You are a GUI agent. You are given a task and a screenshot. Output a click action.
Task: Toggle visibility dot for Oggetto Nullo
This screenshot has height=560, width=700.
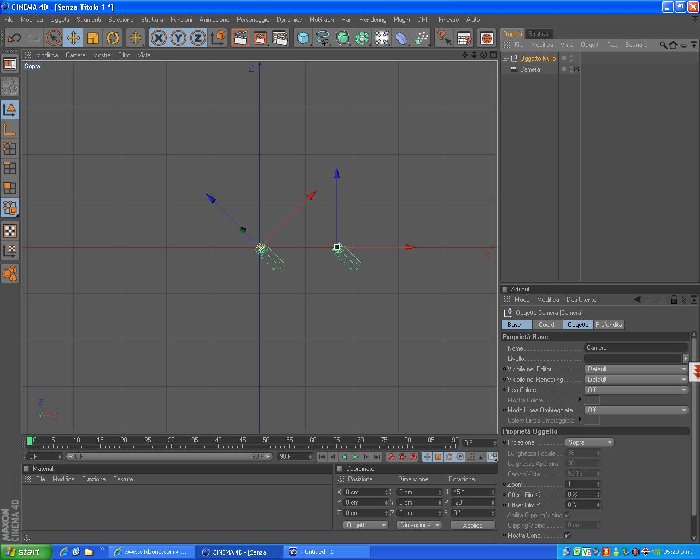564,58
